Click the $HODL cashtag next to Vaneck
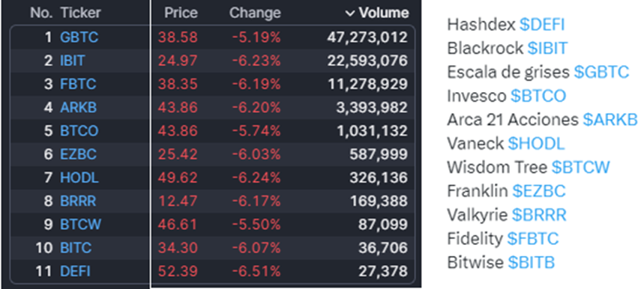Screen dimensions: 644x289 tap(536, 144)
